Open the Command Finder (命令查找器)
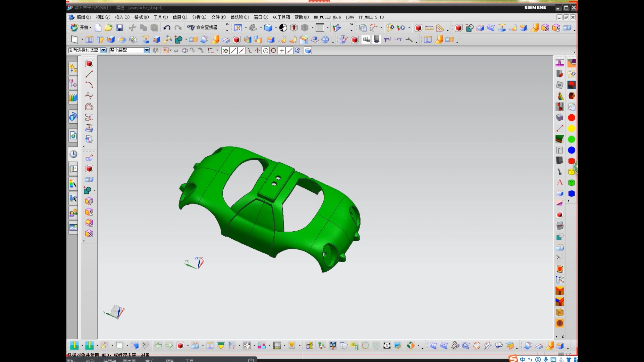644x362 pixels. point(203,27)
